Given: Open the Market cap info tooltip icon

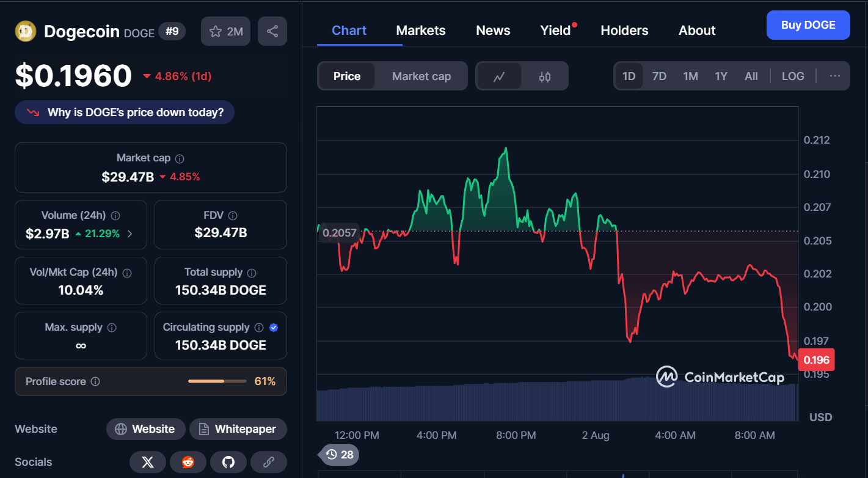Looking at the screenshot, I should pos(180,158).
